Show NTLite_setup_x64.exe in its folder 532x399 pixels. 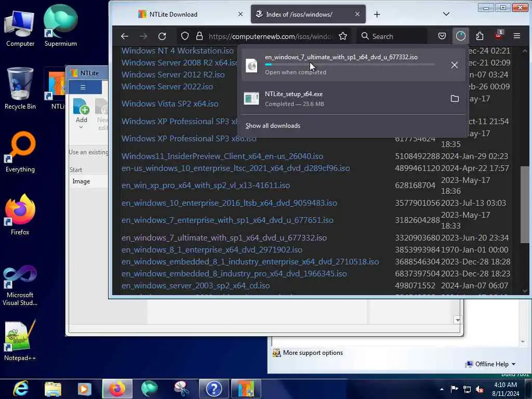455,98
